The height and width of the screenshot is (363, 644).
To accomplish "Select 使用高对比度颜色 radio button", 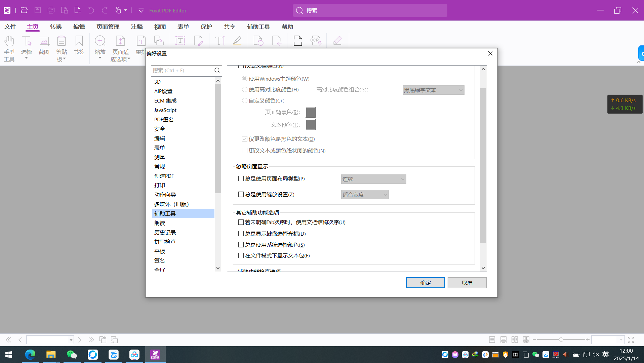I will pyautogui.click(x=245, y=89).
